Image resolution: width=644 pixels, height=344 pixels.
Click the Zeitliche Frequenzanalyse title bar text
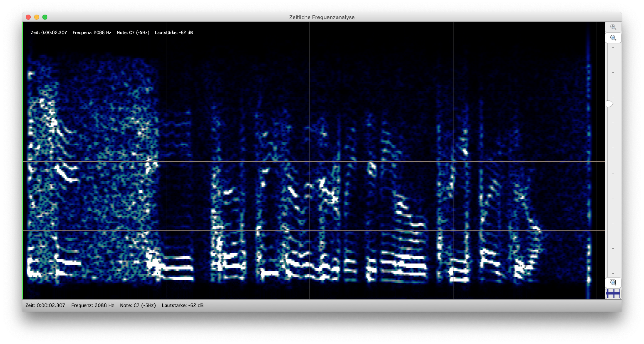click(x=322, y=17)
